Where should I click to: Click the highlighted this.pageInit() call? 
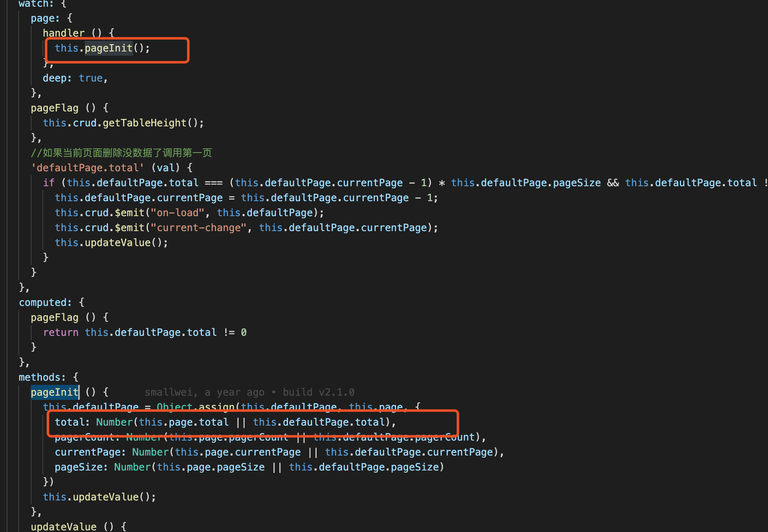coord(102,48)
